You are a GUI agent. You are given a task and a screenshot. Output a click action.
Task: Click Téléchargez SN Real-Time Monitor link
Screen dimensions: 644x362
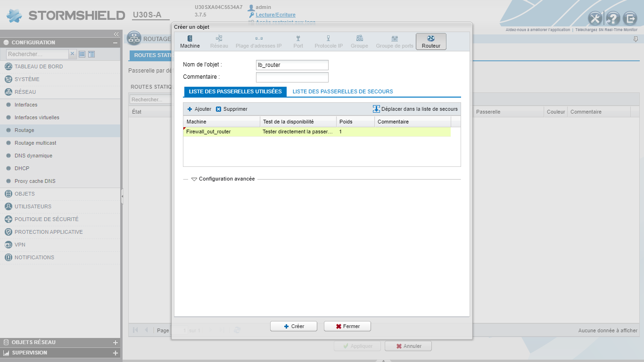606,30
